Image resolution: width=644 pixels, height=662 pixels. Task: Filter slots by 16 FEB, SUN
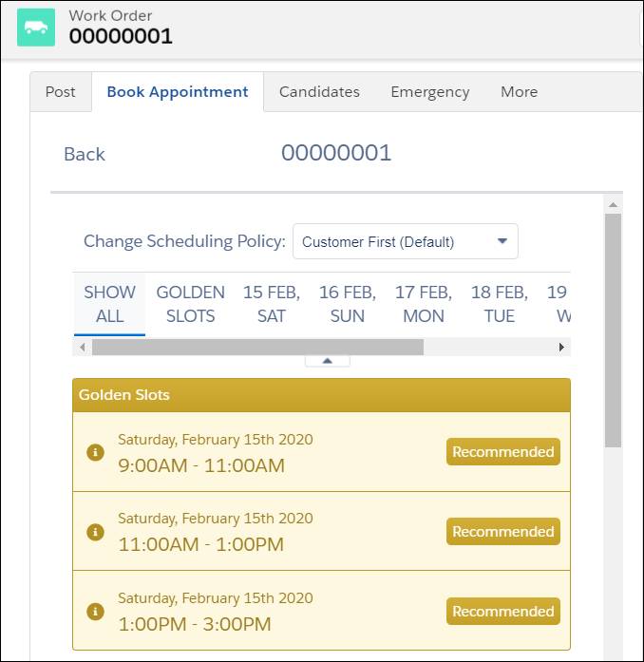click(x=347, y=304)
